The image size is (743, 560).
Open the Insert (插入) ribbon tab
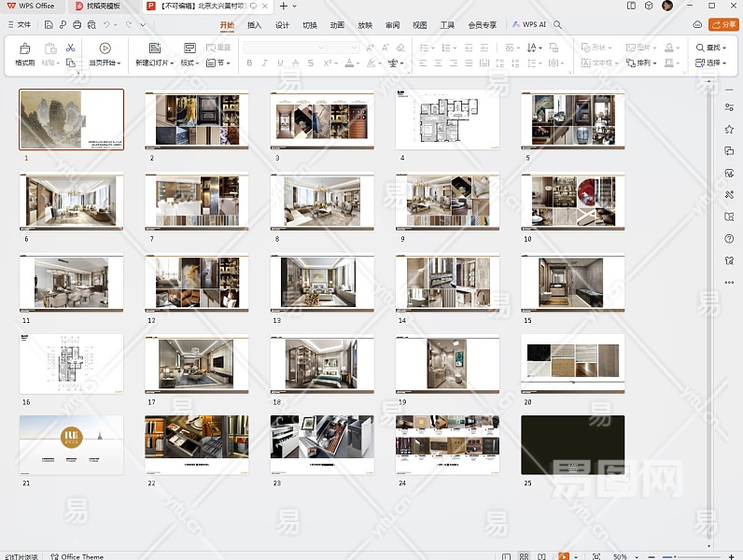pos(254,25)
